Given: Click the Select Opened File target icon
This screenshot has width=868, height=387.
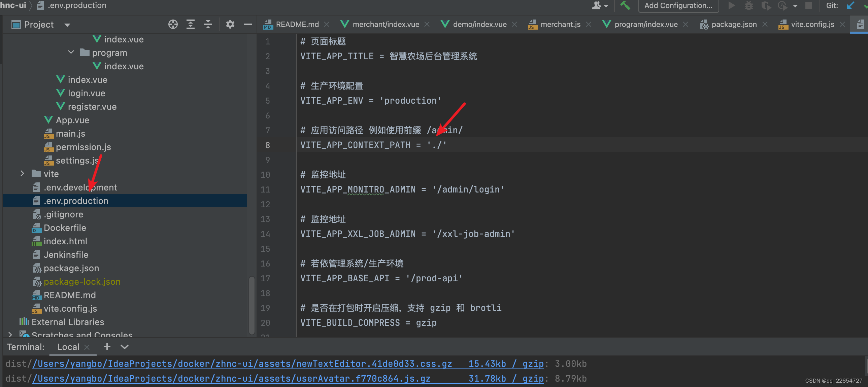Looking at the screenshot, I should pos(173,24).
